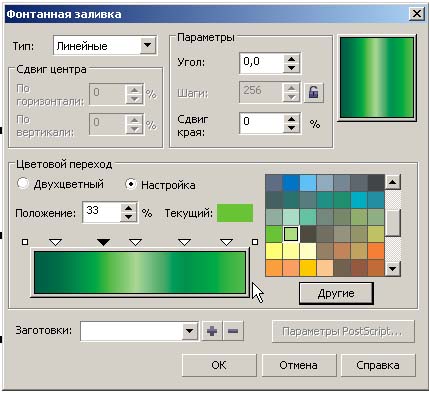
Task: Close the Фонтанная заливка dialog
Action: pos(417,14)
